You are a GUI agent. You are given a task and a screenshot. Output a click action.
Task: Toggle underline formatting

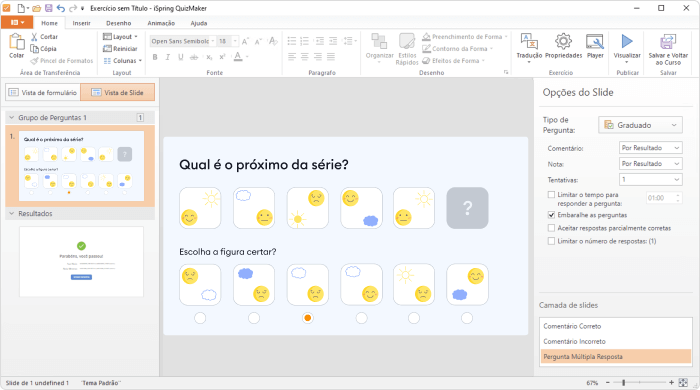[180, 57]
